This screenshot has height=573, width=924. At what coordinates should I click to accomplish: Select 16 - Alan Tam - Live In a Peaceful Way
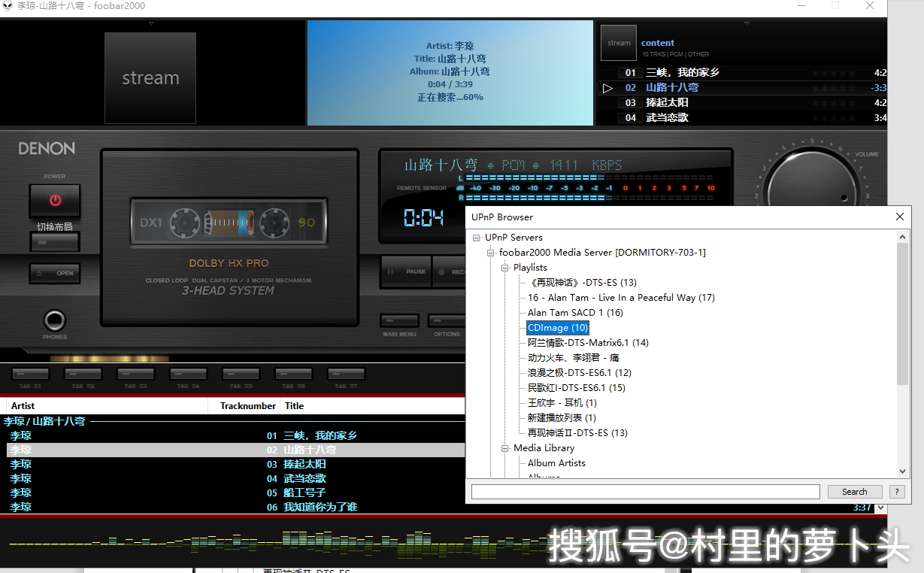pyautogui.click(x=621, y=298)
